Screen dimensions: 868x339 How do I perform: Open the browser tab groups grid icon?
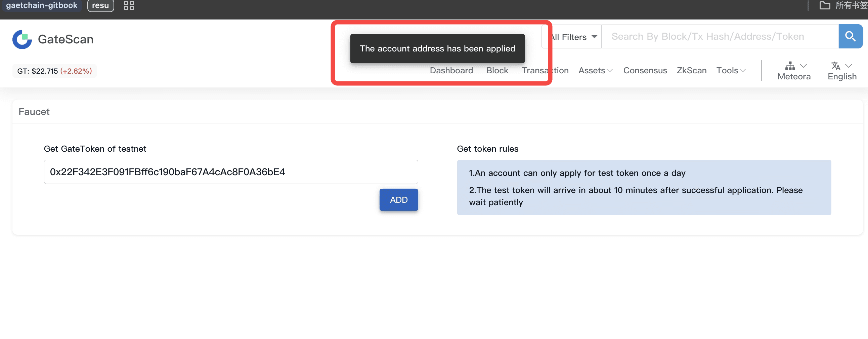(x=129, y=5)
